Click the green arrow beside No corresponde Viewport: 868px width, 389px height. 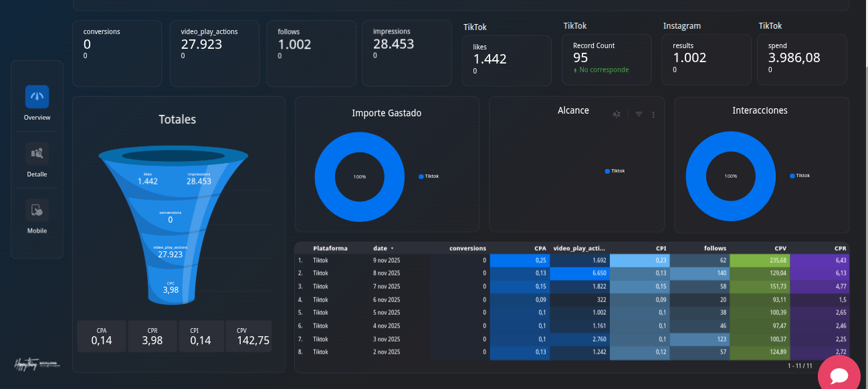point(576,69)
